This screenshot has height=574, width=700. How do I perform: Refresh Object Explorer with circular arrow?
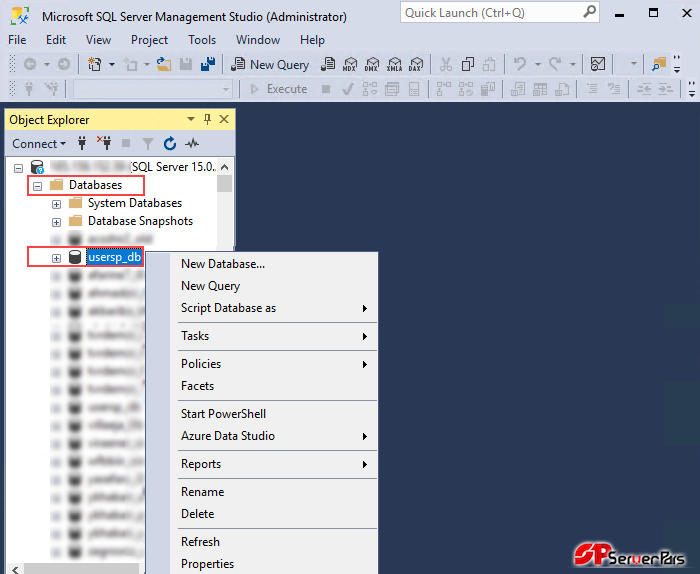(170, 144)
